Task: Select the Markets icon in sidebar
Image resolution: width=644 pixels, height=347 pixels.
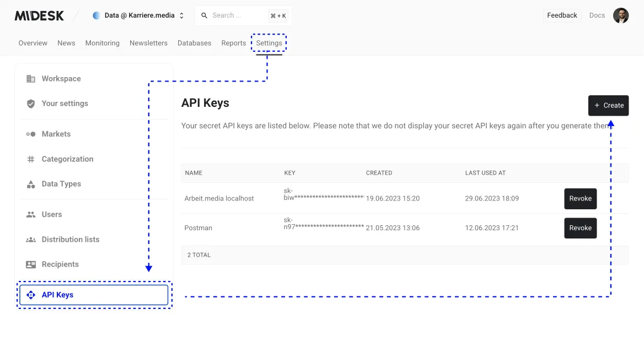Action: pyautogui.click(x=31, y=134)
